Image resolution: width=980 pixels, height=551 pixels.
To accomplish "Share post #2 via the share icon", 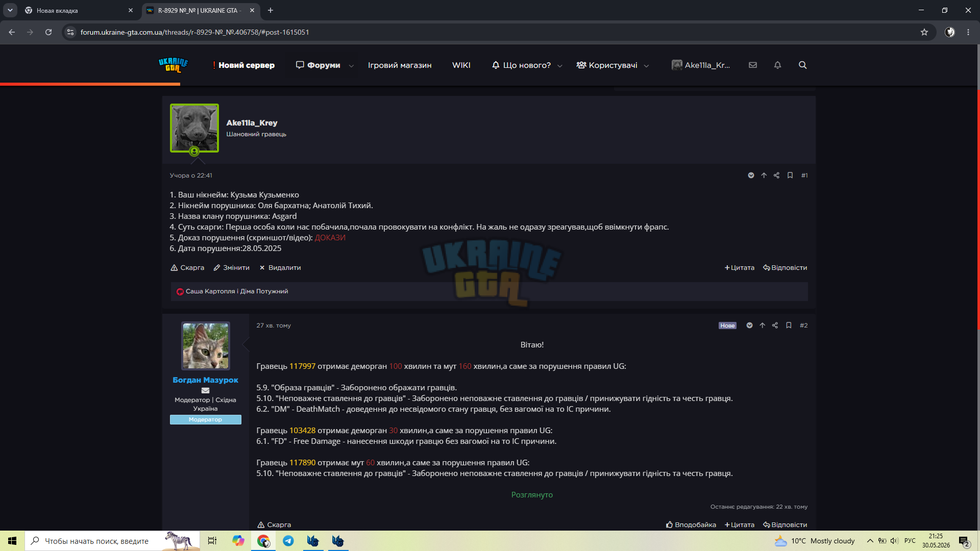I will [775, 325].
